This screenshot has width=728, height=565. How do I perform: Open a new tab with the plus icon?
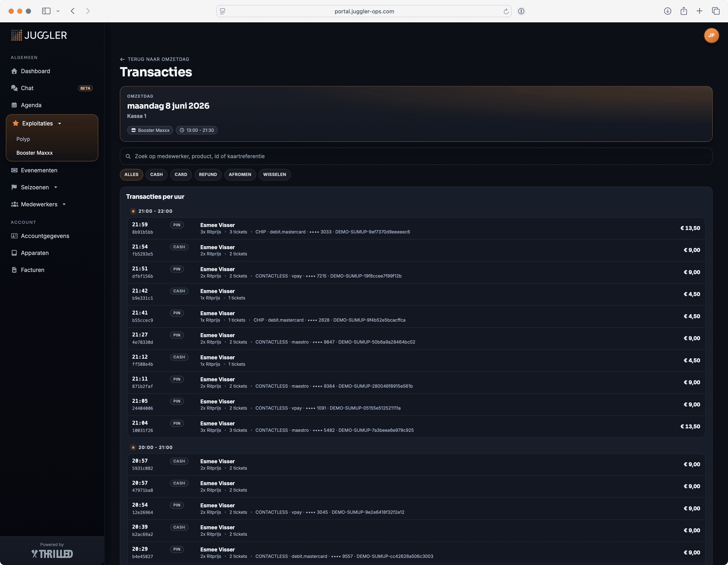(x=699, y=11)
